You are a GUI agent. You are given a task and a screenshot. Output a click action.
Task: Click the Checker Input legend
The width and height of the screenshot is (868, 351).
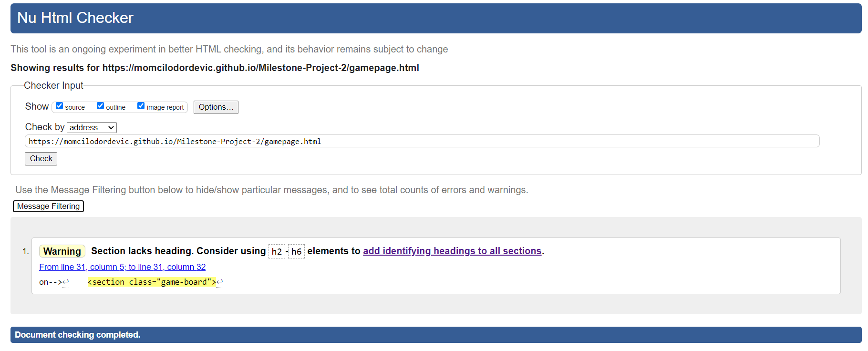(53, 85)
